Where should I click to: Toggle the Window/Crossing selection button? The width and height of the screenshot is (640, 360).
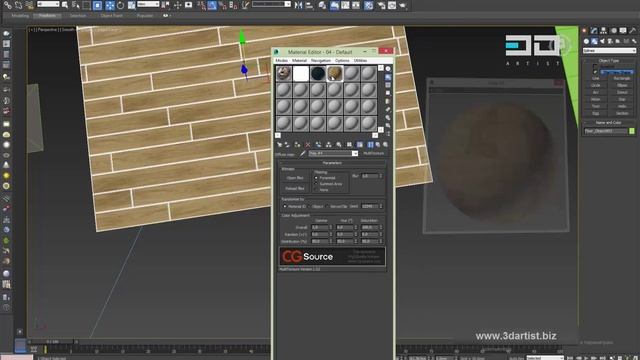97,5
